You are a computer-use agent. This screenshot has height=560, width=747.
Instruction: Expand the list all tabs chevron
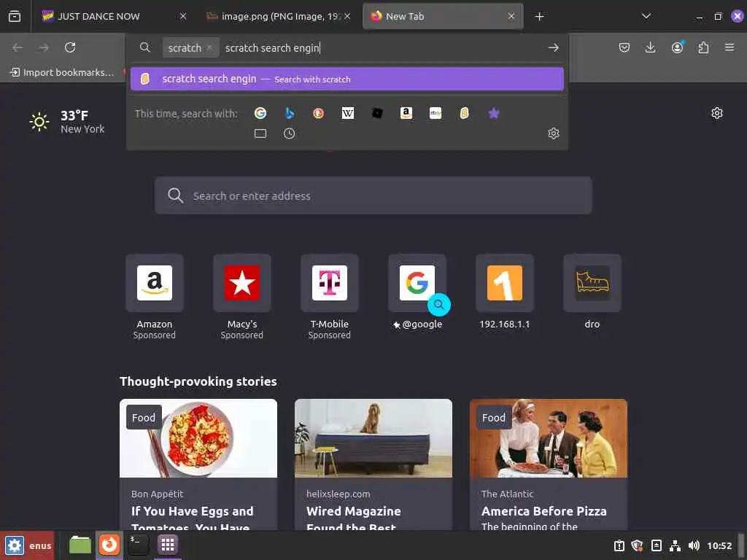tap(646, 16)
